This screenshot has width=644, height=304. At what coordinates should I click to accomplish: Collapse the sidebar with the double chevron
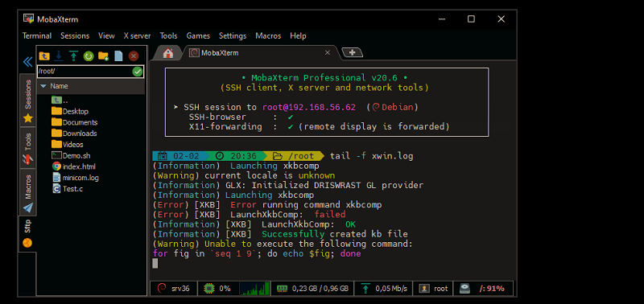(27, 62)
